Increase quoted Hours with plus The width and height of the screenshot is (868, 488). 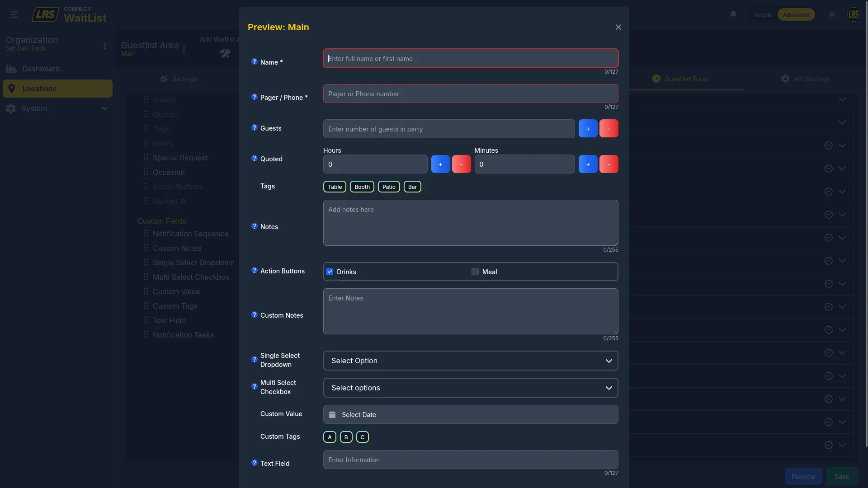[440, 164]
